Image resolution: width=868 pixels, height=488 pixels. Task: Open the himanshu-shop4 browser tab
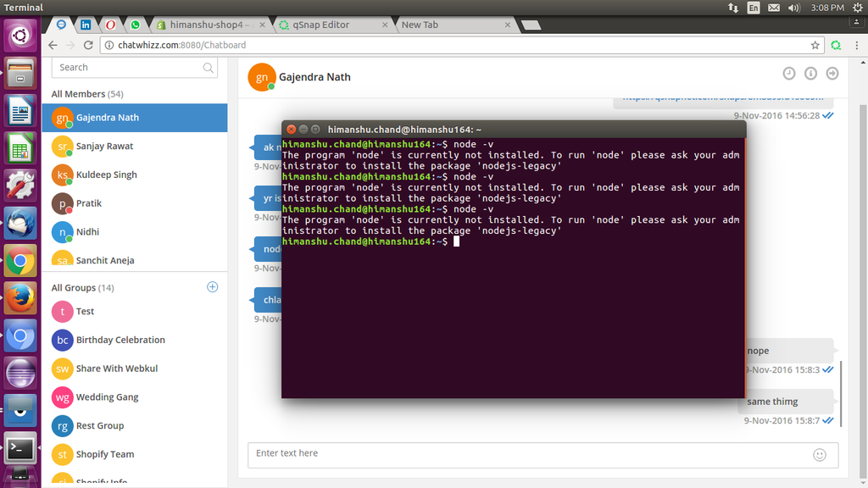pos(210,25)
